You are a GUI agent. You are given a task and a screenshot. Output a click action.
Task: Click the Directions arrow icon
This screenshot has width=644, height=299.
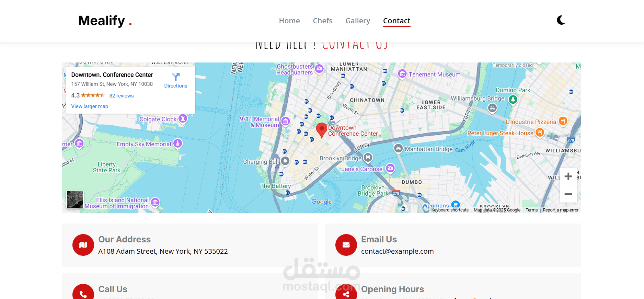pyautogui.click(x=176, y=77)
